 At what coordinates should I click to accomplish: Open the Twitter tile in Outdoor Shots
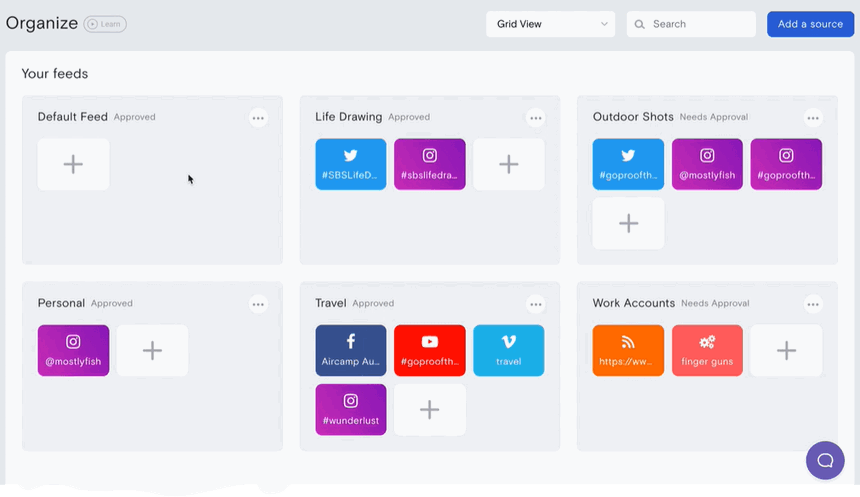click(x=628, y=164)
